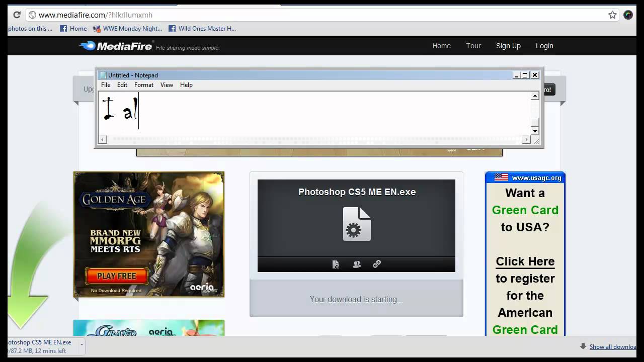Viewport: 644px width, 362px height.
Task: Click the Golden Age ad banner image
Action: (149, 234)
